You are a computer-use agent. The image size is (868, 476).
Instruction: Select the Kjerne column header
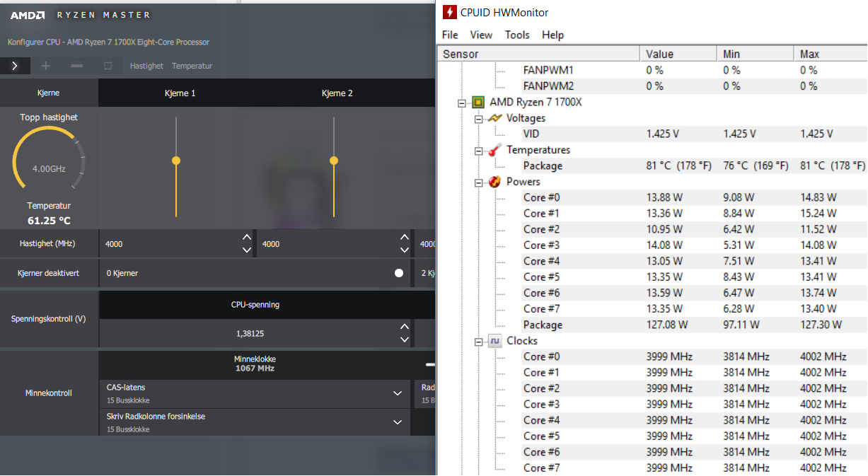pos(49,93)
